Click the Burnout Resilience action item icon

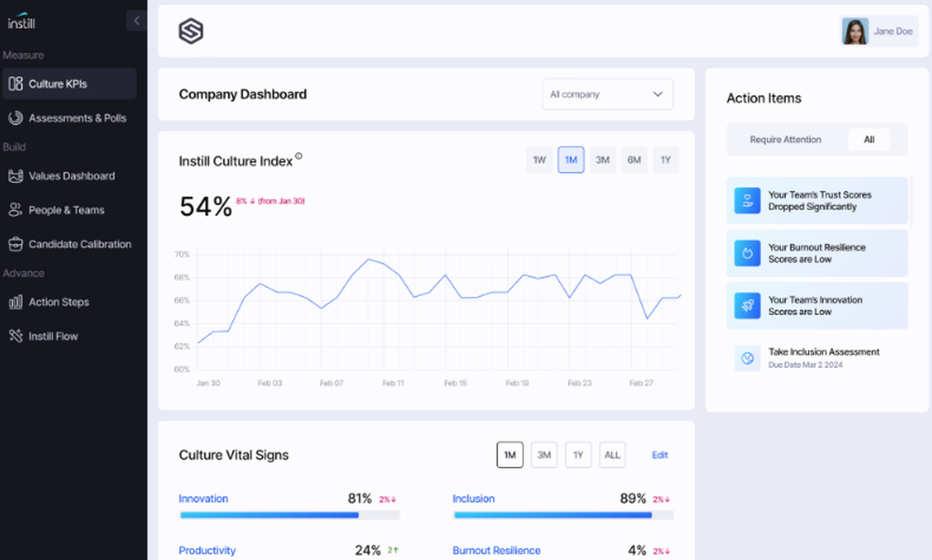click(x=747, y=253)
